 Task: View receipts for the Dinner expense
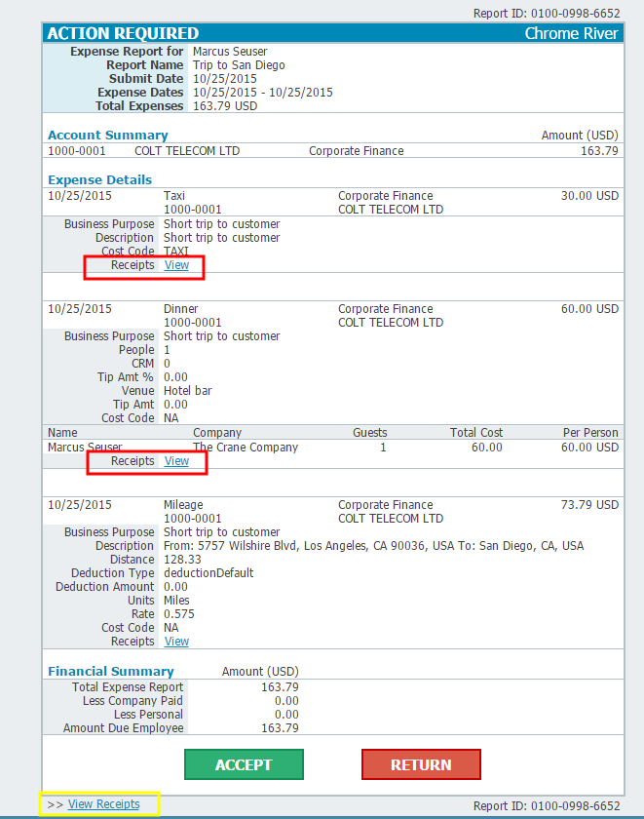coord(176,461)
